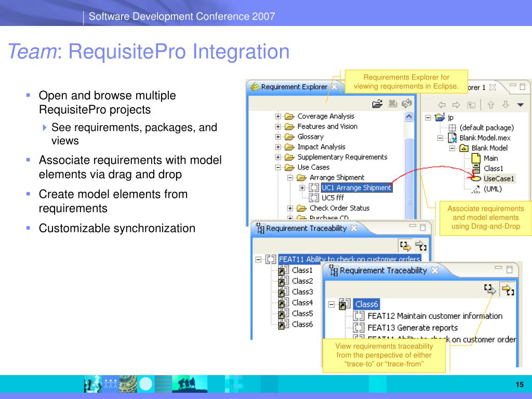
Task: Click the UC1 Arrange Shipment requirement bracket icon
Action: 314,188
